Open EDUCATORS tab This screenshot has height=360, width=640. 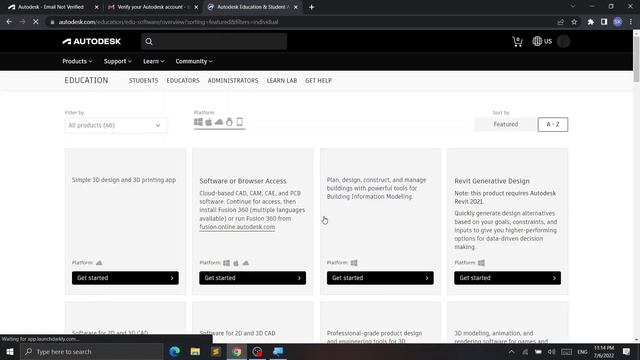tap(183, 80)
